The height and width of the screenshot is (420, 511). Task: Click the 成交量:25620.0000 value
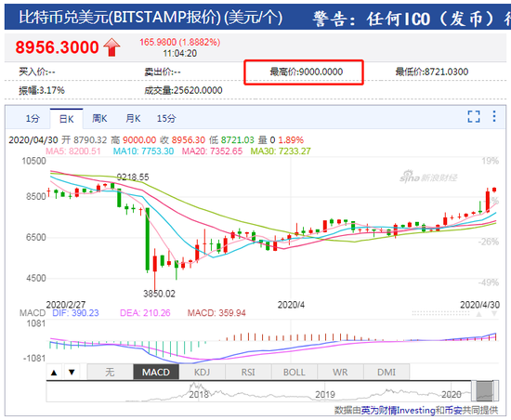[183, 90]
